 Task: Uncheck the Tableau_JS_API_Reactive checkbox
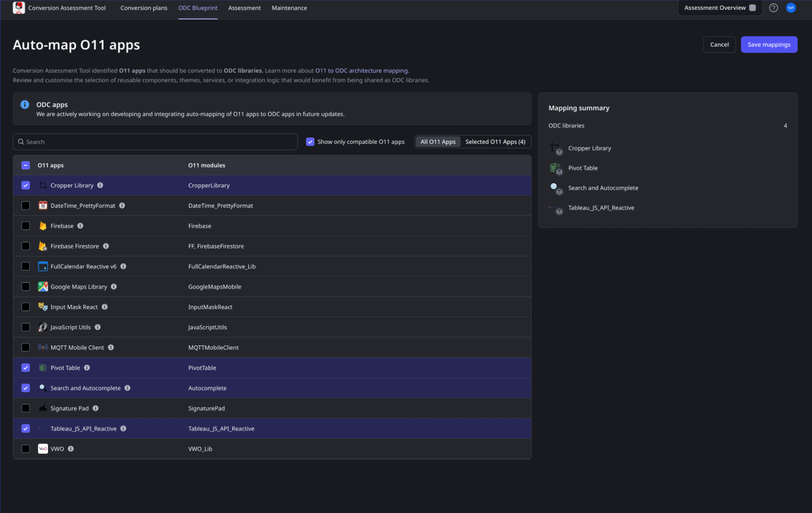[26, 428]
